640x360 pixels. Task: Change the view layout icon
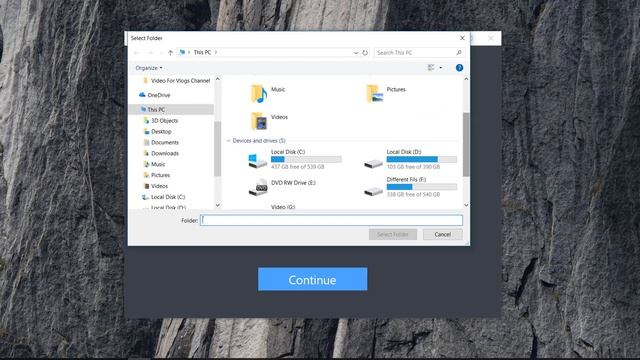431,68
